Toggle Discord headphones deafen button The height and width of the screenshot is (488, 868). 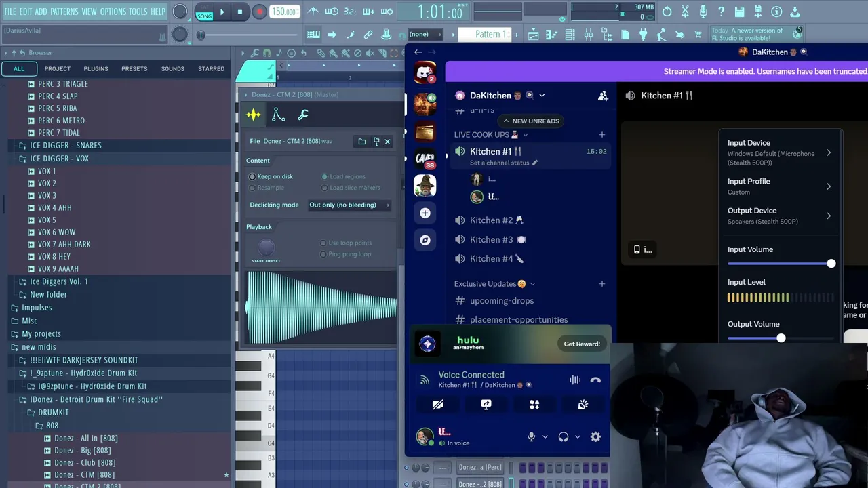coord(563,437)
